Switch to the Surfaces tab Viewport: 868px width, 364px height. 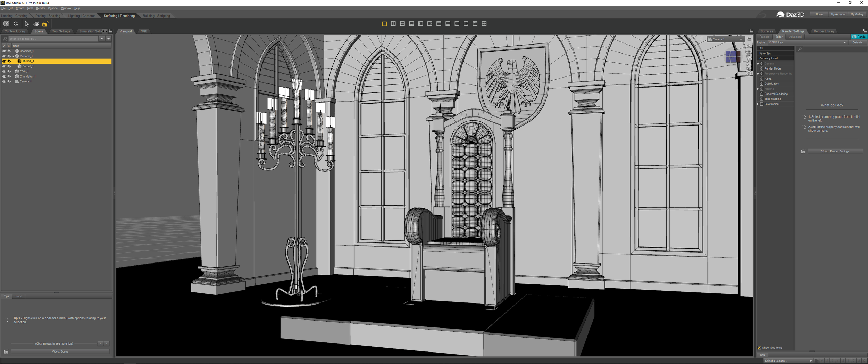[x=767, y=31]
